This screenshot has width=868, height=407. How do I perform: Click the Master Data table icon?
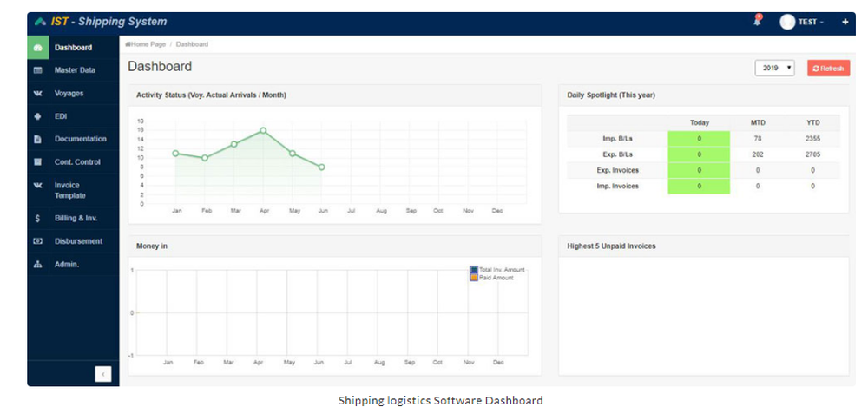pos(37,70)
